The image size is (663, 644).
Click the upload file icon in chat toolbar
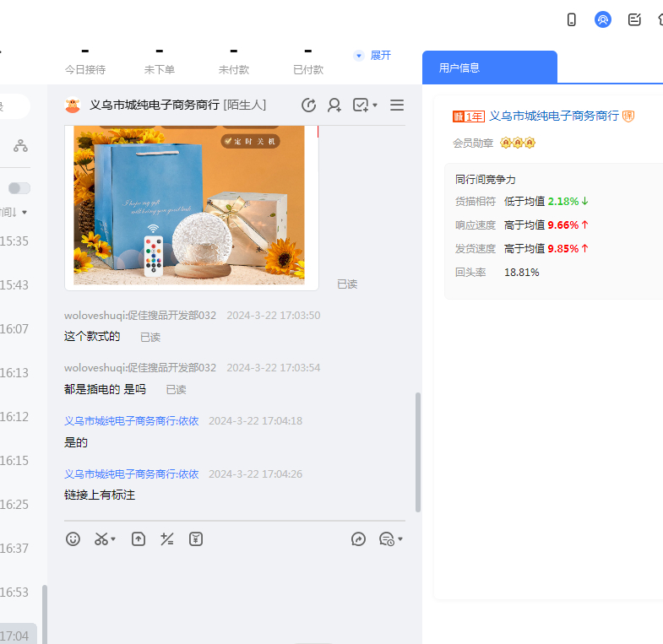pyautogui.click(x=139, y=538)
